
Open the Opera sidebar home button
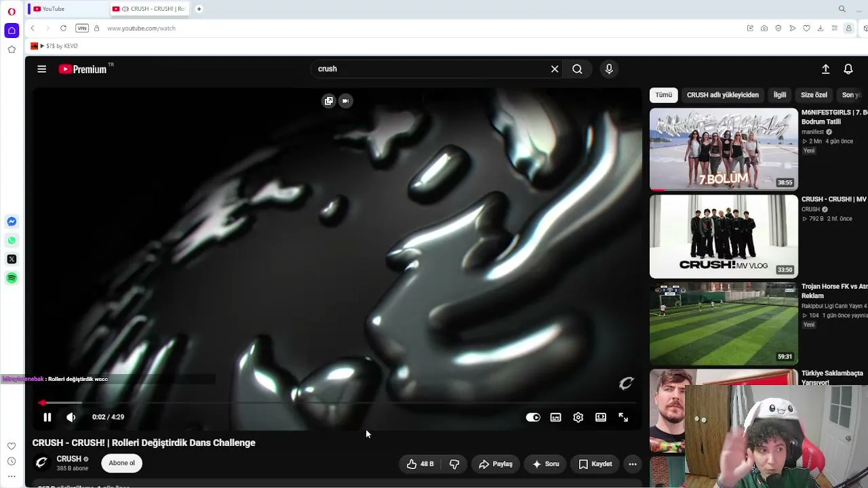(12, 30)
